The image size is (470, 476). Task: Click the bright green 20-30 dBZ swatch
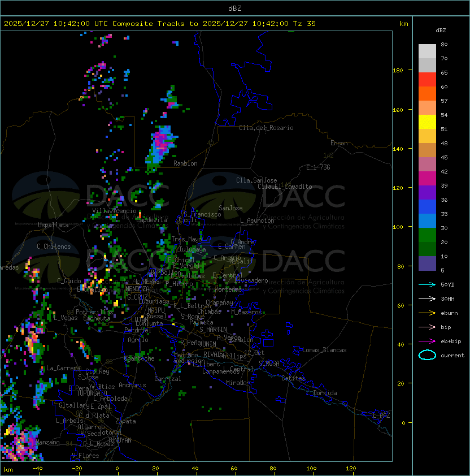pos(427,235)
